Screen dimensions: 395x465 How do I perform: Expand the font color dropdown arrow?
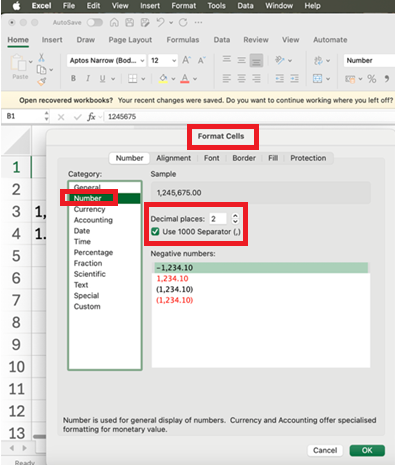195,79
